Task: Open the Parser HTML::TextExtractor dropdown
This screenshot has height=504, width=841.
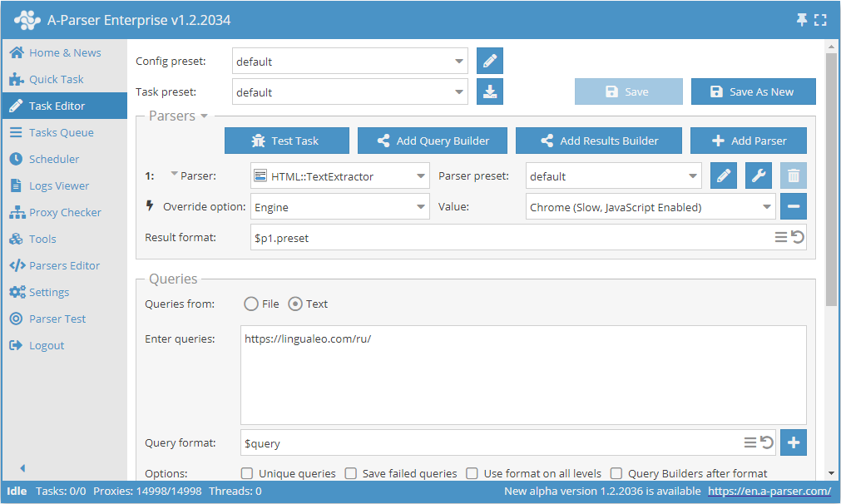Action: [x=339, y=176]
